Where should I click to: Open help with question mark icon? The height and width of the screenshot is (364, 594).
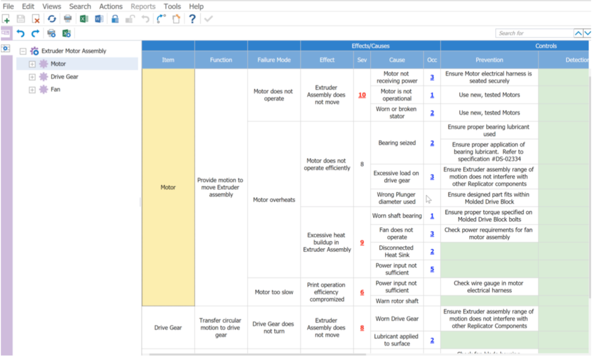192,19
